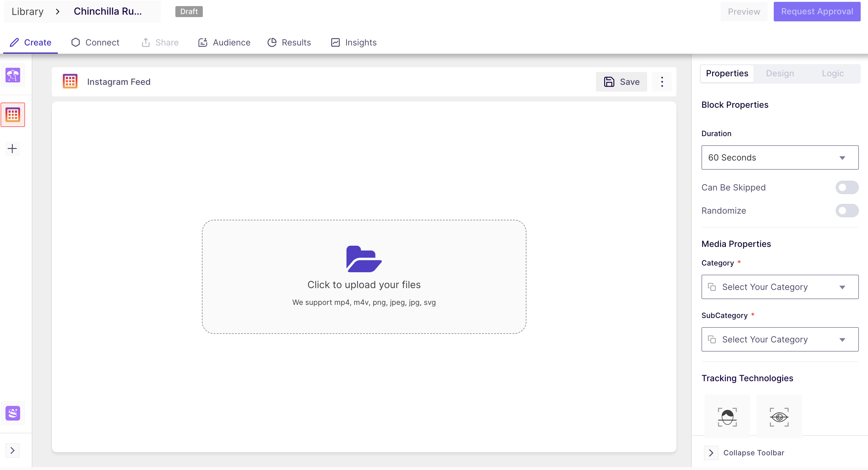Select the Instagram Feed block in sidebar
Viewport: 868px width, 470px height.
13,115
